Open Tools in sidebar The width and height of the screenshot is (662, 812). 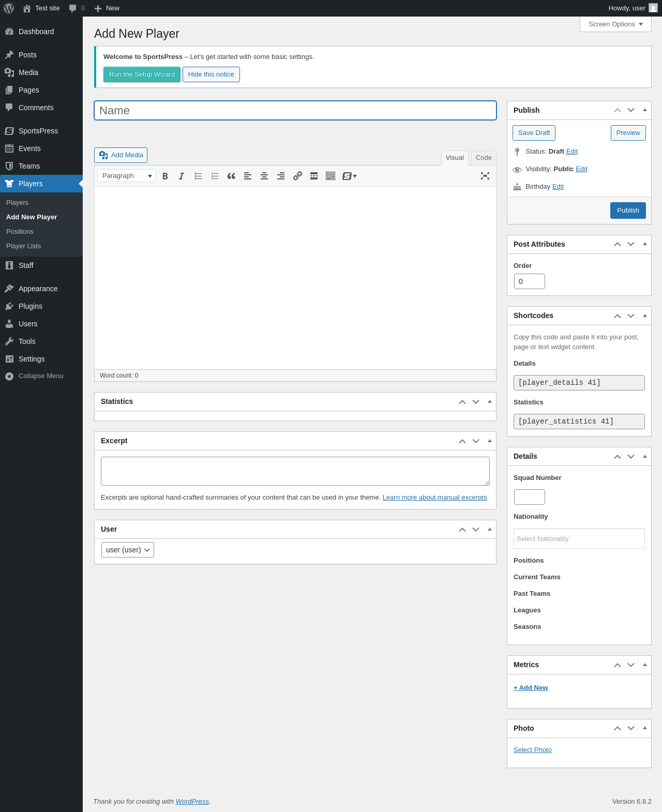coord(41,341)
